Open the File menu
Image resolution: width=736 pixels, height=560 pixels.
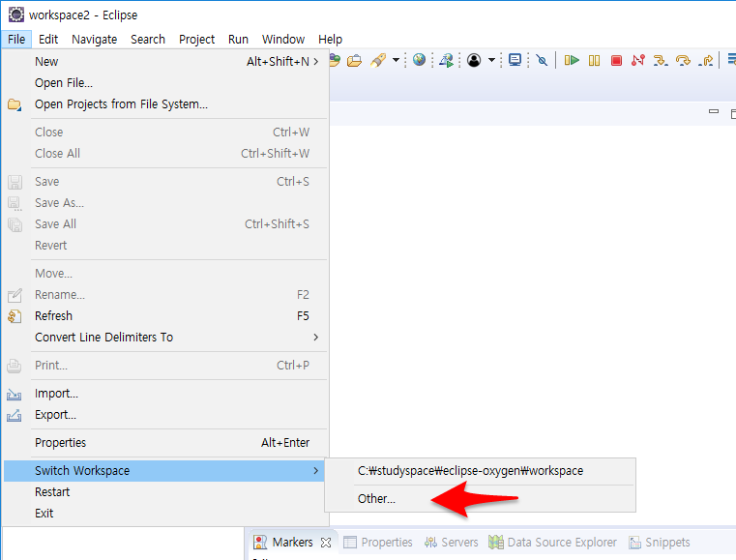[16, 39]
